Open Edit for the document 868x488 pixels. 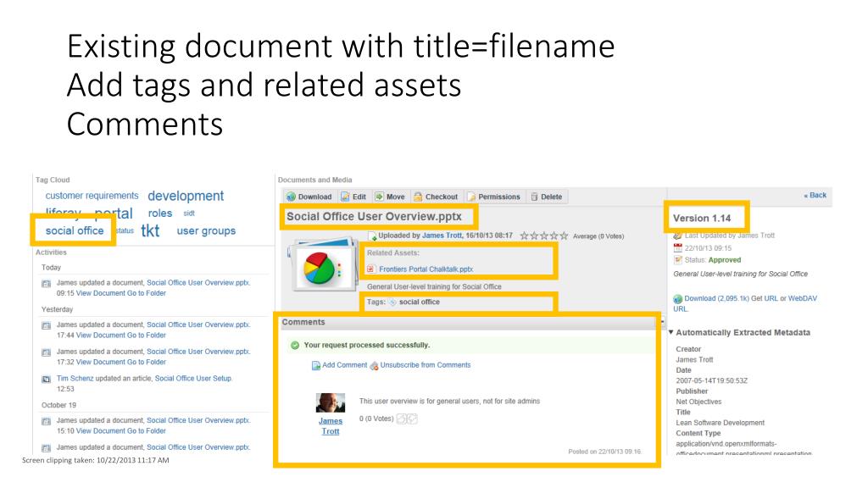point(353,197)
